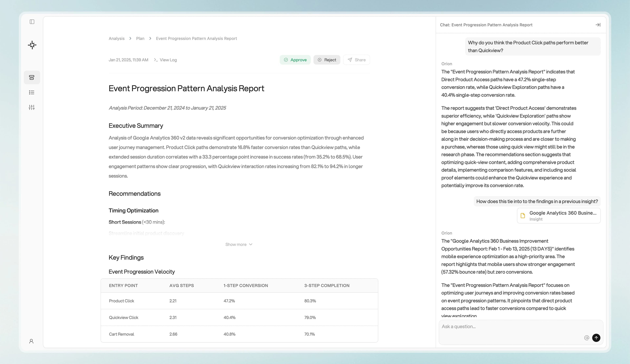The width and height of the screenshot is (630, 364).
Task: Collapse the chat panel with arrow icon
Action: [x=598, y=25]
